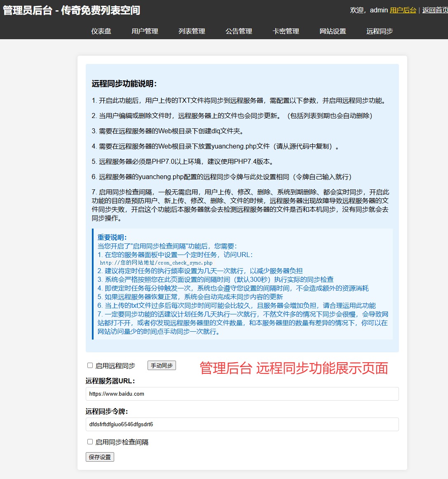
Task: Click instruction 4 mentioning yuancheng.php file
Action: pos(216,146)
